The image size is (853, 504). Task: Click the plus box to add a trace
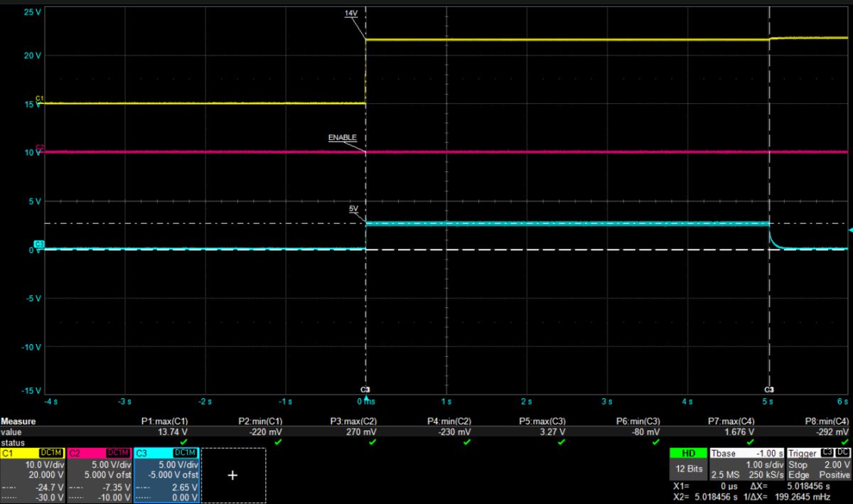tap(233, 474)
